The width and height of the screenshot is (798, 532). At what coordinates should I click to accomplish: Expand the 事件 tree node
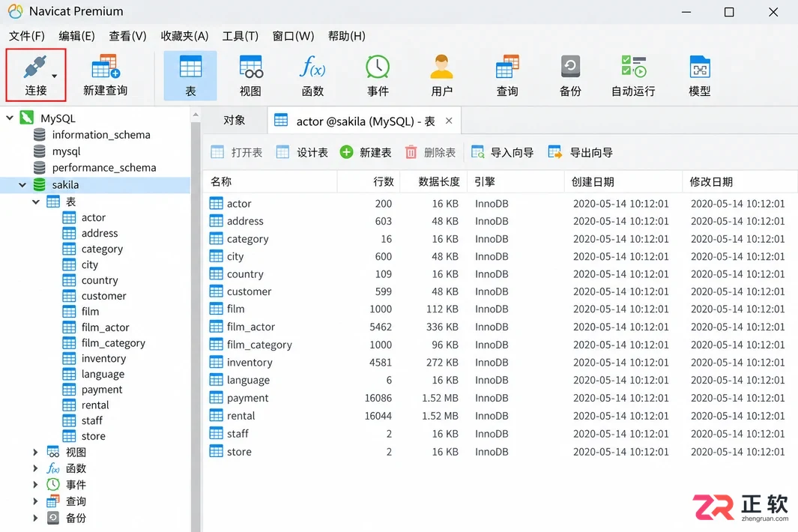tap(35, 485)
